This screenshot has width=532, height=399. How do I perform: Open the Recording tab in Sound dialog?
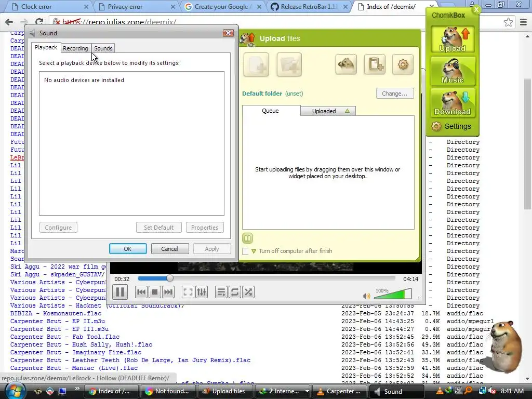tap(75, 48)
